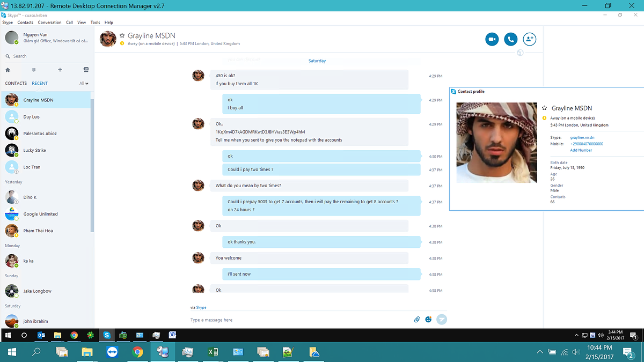Open Outlook in the remote taskbar

pos(41,335)
